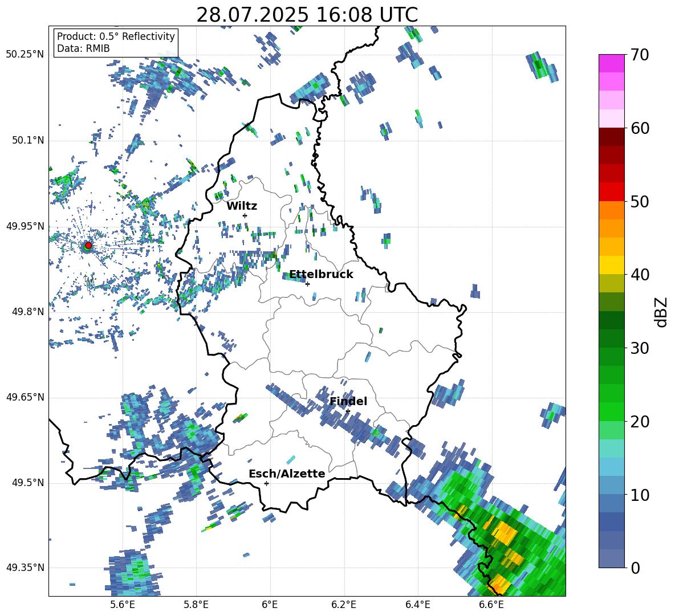Click the 0 tick on the colorbar
Viewport: 675px width, 616px height.
[x=635, y=568]
